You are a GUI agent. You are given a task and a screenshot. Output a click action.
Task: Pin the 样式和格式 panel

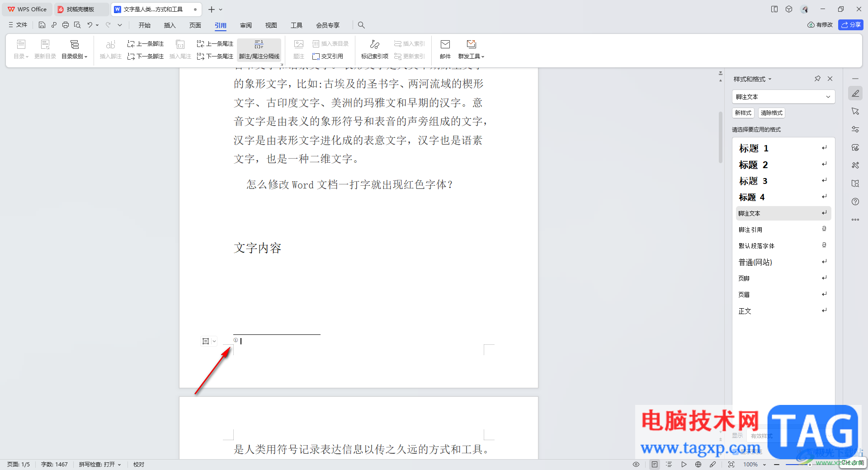[817, 79]
